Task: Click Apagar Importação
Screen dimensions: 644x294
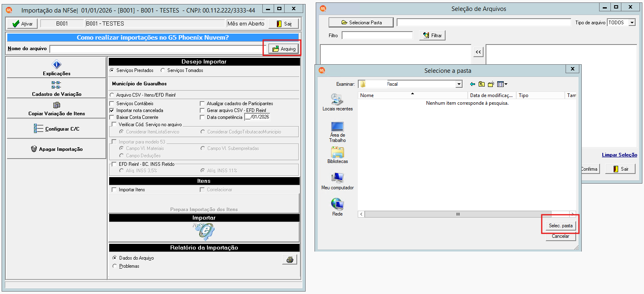Action: tap(57, 149)
